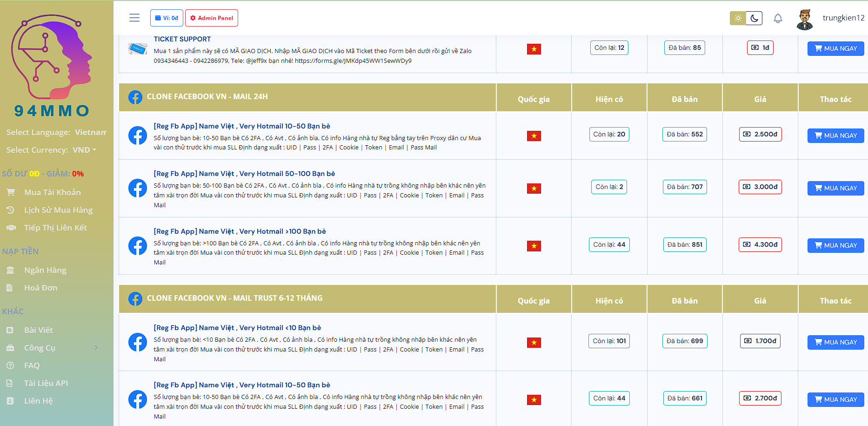The image size is (868, 426).
Task: Click the Đã bán: 851 sold badge
Action: 685,244
